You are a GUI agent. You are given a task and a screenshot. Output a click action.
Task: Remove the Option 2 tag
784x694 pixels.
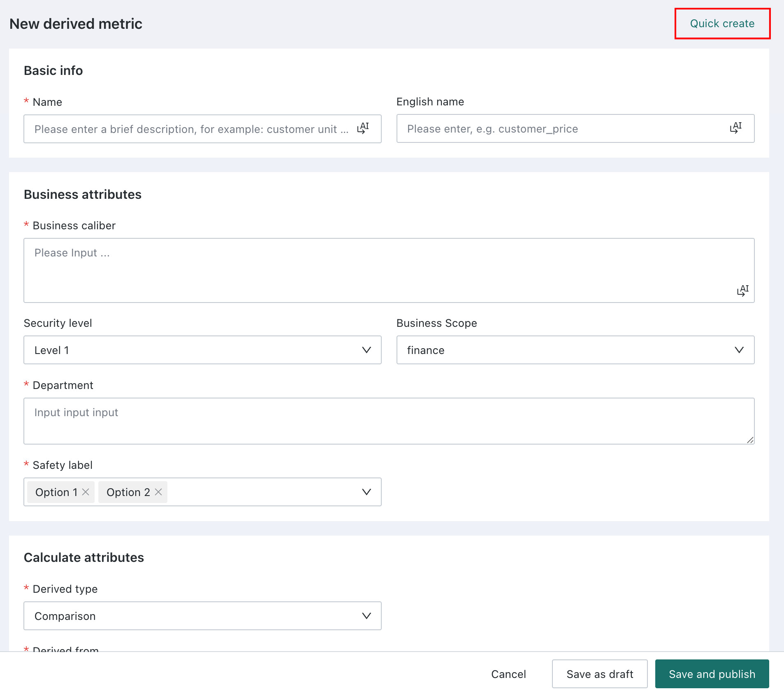pyautogui.click(x=158, y=492)
